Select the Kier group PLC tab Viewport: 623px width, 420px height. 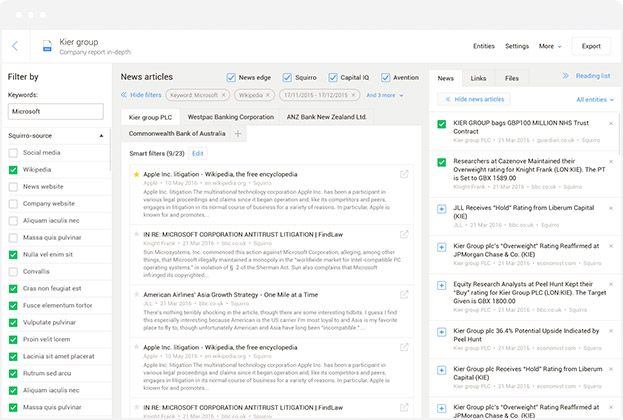[150, 117]
